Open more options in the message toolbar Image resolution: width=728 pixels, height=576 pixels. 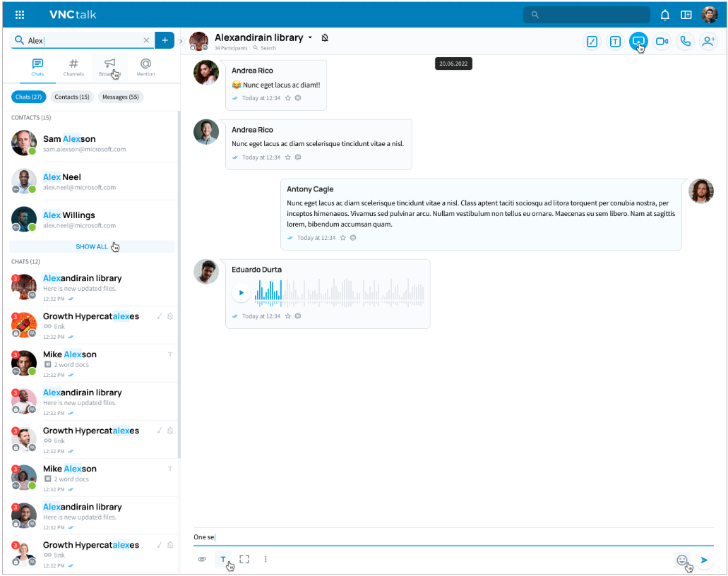pyautogui.click(x=265, y=559)
